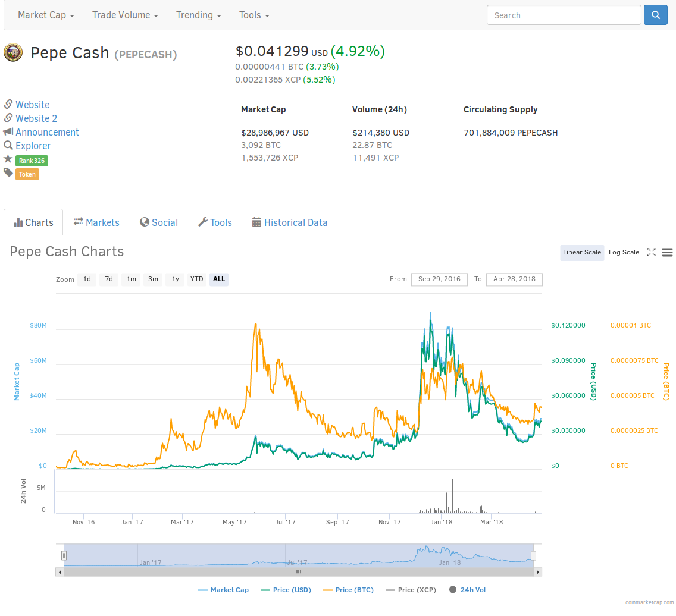676x616 pixels.
Task: Click the From date field
Action: pos(439,279)
